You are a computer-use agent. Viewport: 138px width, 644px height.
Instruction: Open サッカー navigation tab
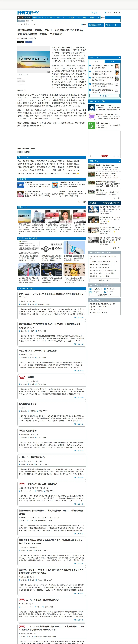[48, 18]
